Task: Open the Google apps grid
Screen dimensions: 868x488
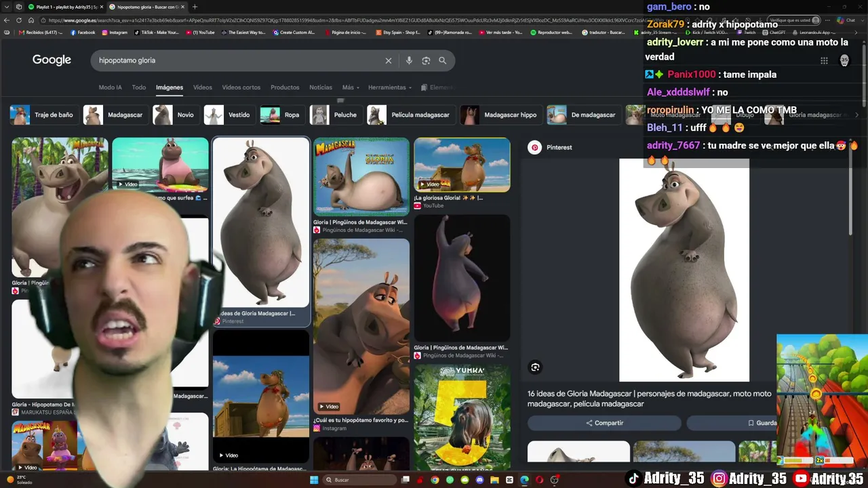Action: tap(824, 61)
